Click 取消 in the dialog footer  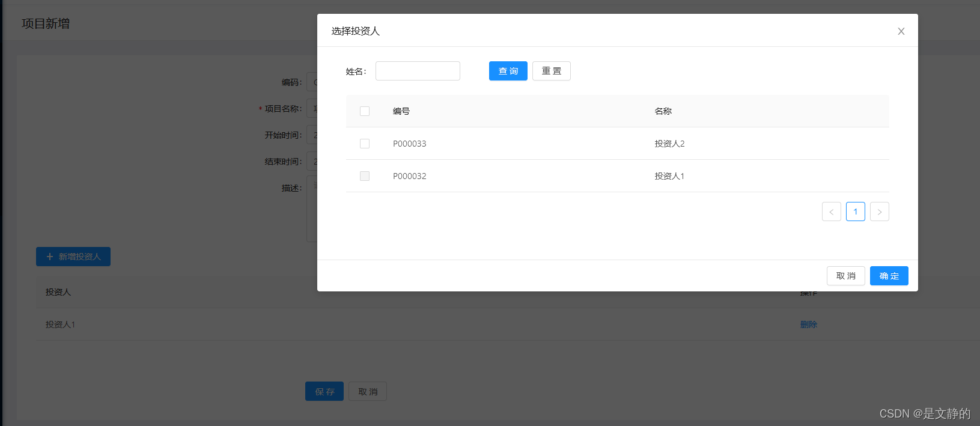point(846,276)
